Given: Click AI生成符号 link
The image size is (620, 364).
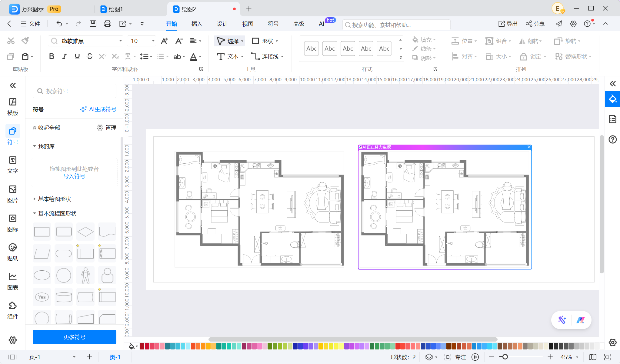Looking at the screenshot, I should [98, 109].
